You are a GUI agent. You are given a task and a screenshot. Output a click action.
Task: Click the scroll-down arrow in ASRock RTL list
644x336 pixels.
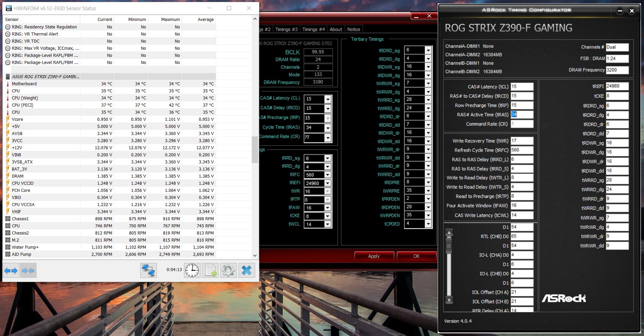(x=449, y=299)
